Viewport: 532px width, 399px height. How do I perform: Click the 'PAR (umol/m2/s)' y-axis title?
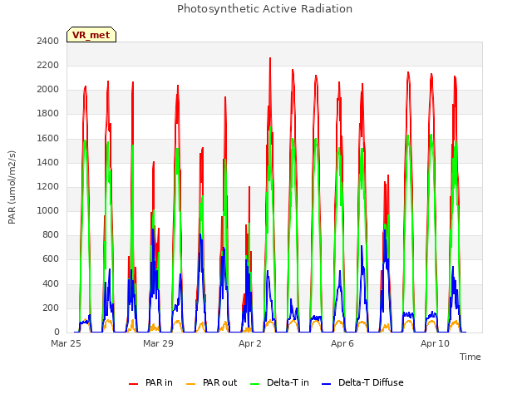pyautogui.click(x=12, y=187)
